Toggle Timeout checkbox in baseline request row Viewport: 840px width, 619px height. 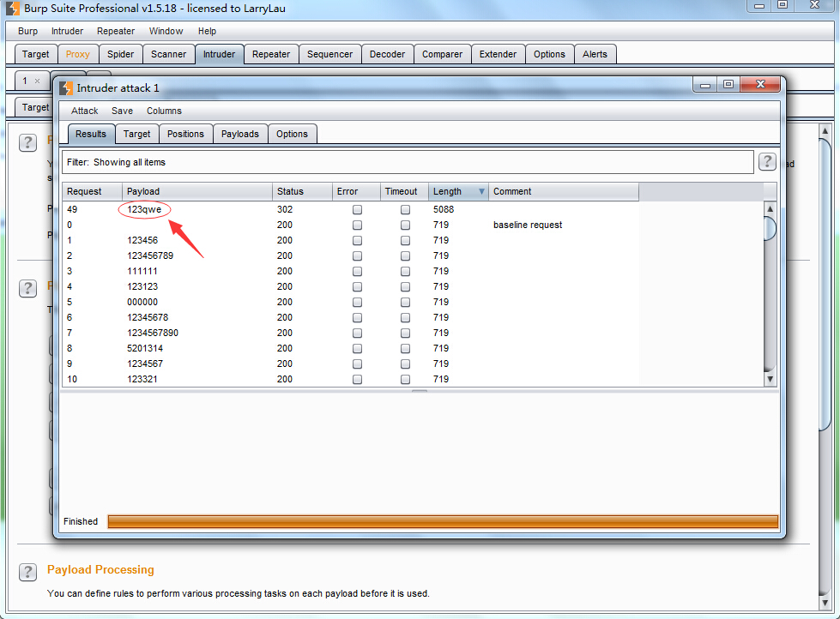click(406, 225)
